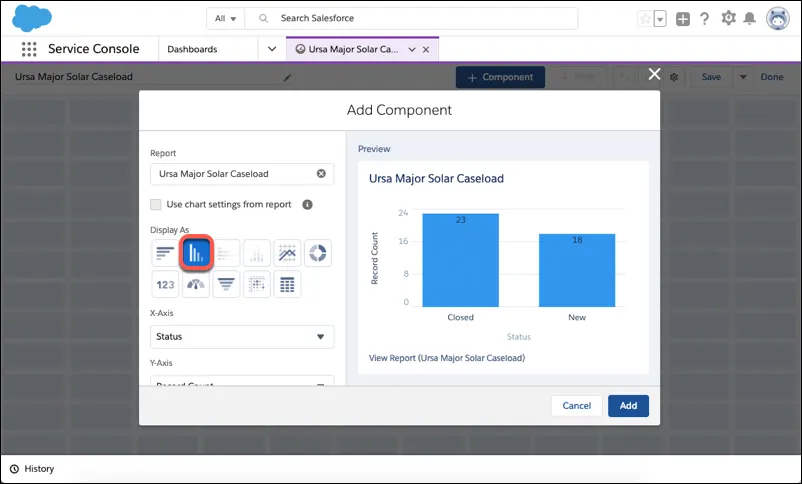Switch to the Dashboards navigation item
802x484 pixels.
point(192,49)
